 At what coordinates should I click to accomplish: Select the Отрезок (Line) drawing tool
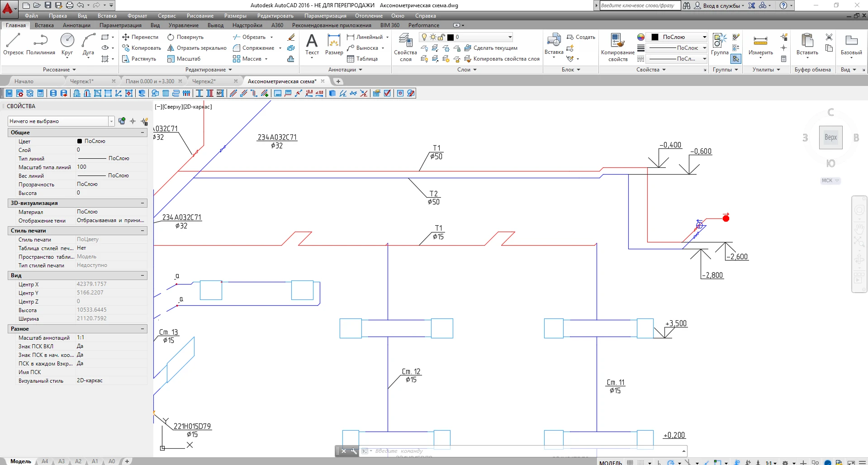click(x=13, y=44)
